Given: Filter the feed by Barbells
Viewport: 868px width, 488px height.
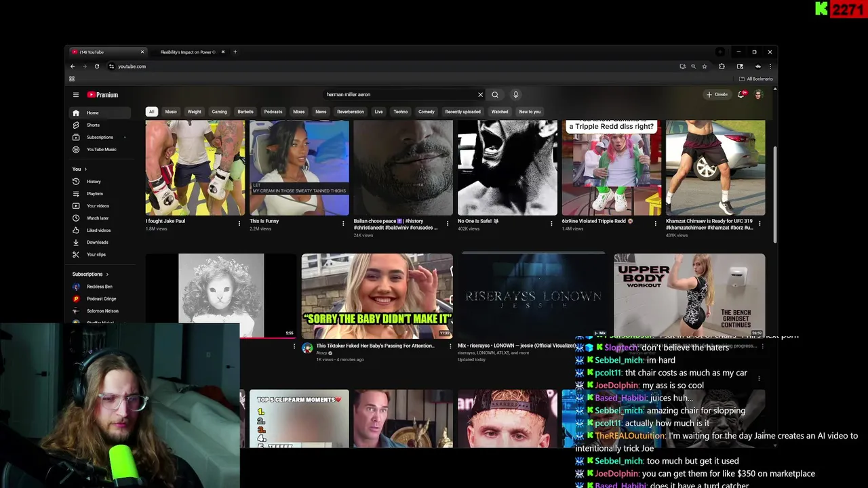Looking at the screenshot, I should 245,112.
